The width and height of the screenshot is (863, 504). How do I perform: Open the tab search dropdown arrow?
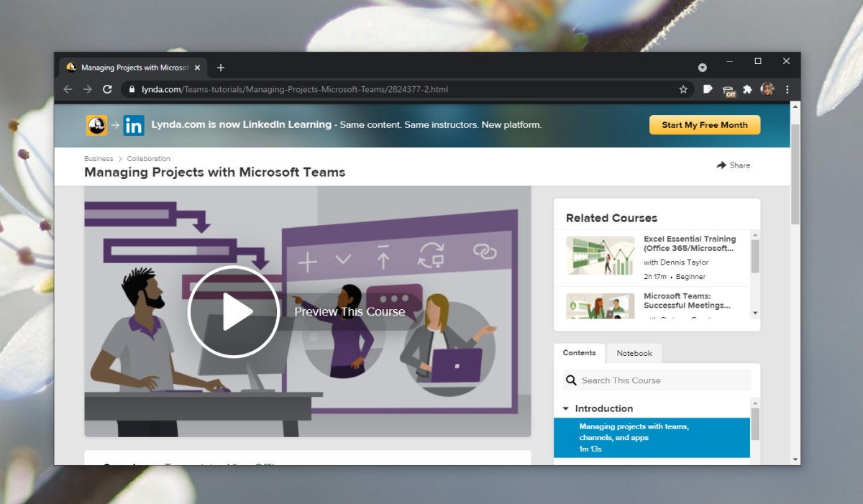pos(703,68)
